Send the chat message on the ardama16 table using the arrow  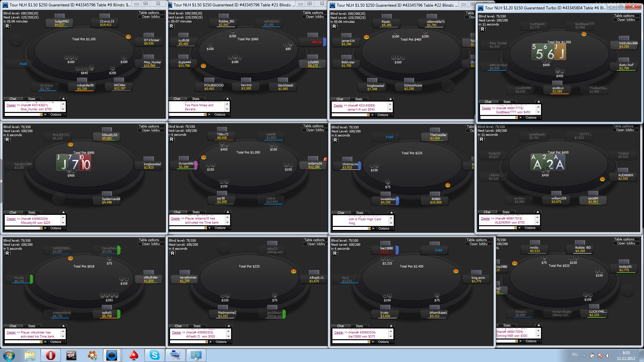(210, 228)
